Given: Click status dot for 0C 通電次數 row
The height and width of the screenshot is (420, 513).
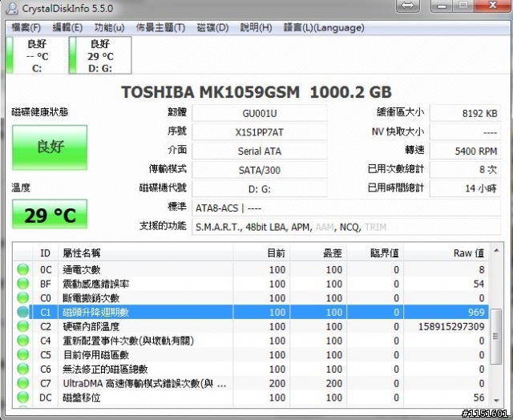Looking at the screenshot, I should click(23, 269).
